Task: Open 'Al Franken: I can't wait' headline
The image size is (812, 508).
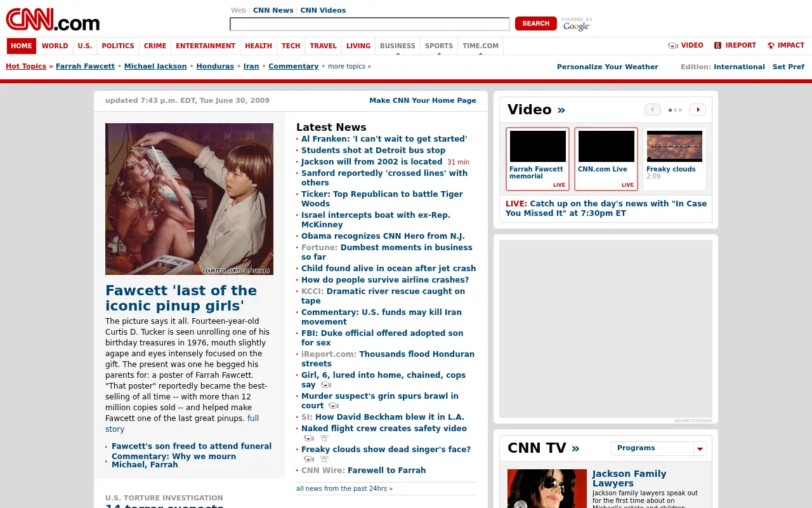Action: [x=384, y=139]
